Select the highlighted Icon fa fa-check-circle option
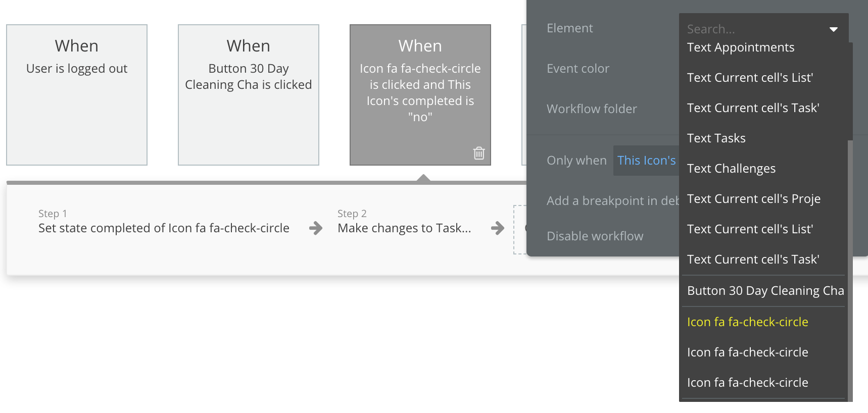 [747, 322]
